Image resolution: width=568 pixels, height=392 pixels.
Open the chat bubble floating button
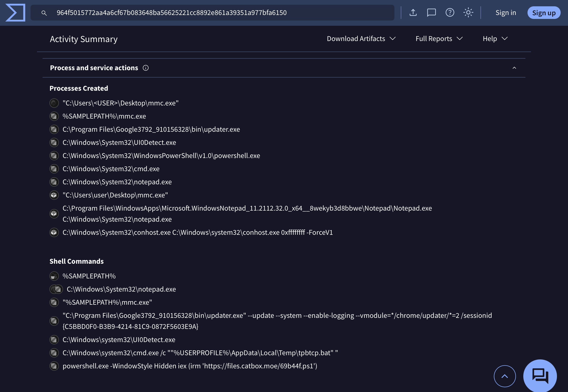pos(540,375)
